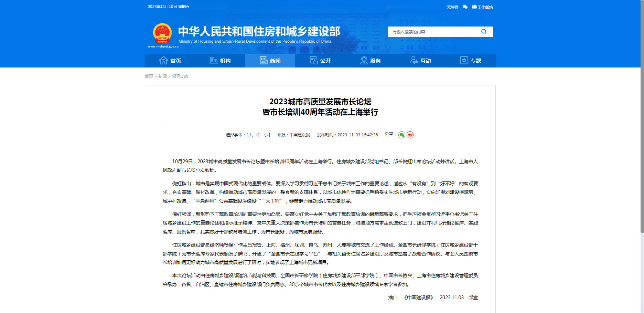
Task: Click the page vertical scrollbar thumb
Action: pyautogui.click(x=642, y=116)
